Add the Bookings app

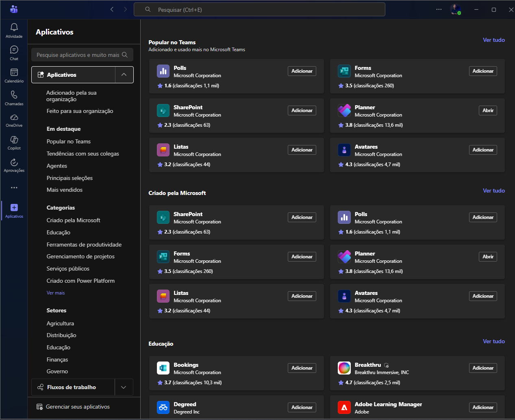point(302,368)
